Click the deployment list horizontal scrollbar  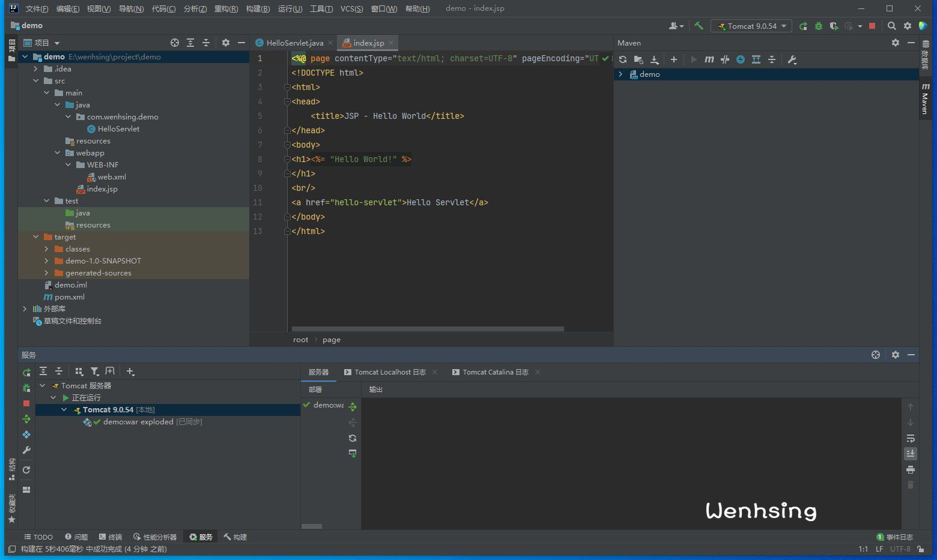pos(312,526)
